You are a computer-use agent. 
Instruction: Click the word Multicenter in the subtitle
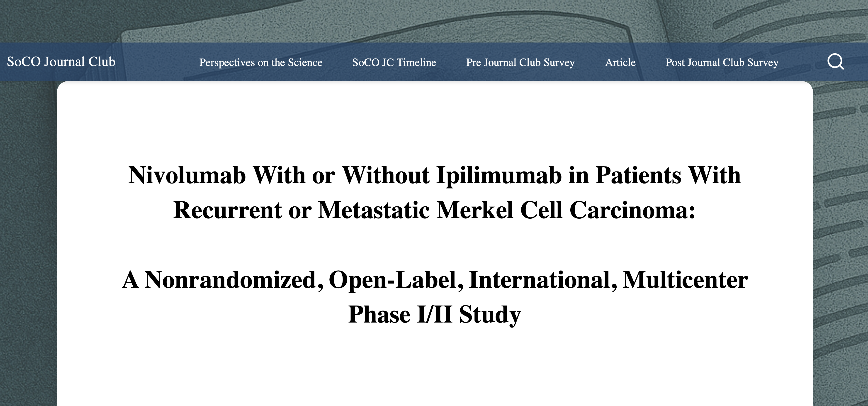[685, 280]
